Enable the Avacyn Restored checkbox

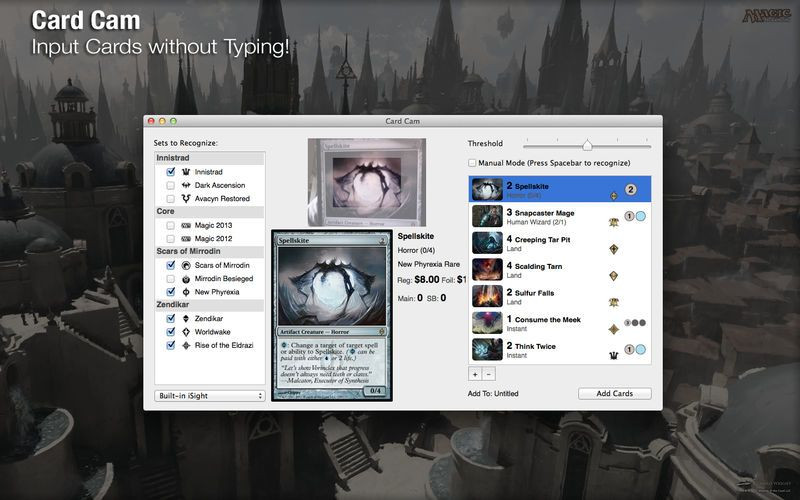click(171, 198)
